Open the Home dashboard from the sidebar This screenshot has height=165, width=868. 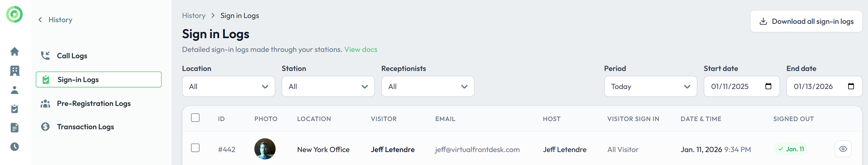pos(15,52)
